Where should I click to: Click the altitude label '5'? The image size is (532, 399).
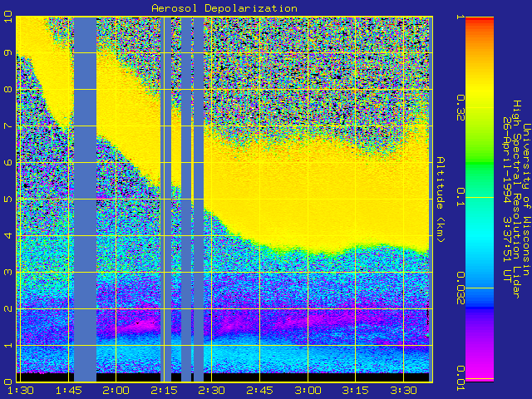click(x=8, y=199)
